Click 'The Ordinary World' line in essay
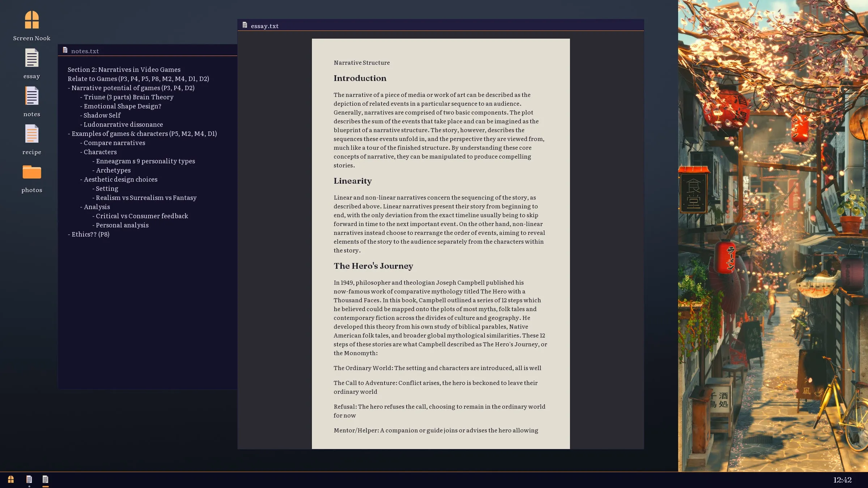The width and height of the screenshot is (868, 488). [437, 368]
